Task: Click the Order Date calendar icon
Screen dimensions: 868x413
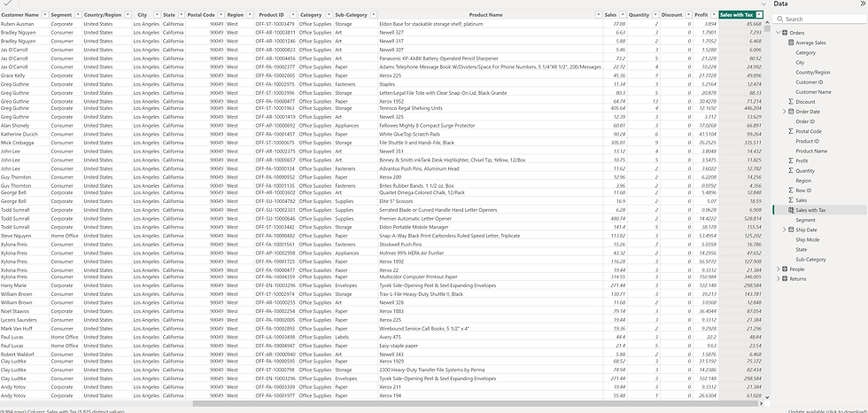Action: coord(791,112)
